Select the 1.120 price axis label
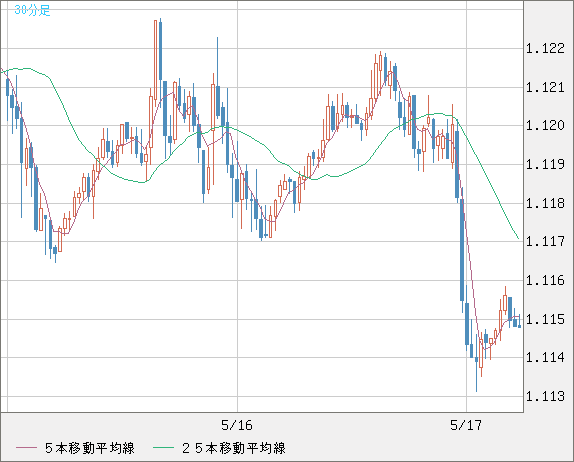Viewport: 574px width, 462px height. pyautogui.click(x=545, y=126)
